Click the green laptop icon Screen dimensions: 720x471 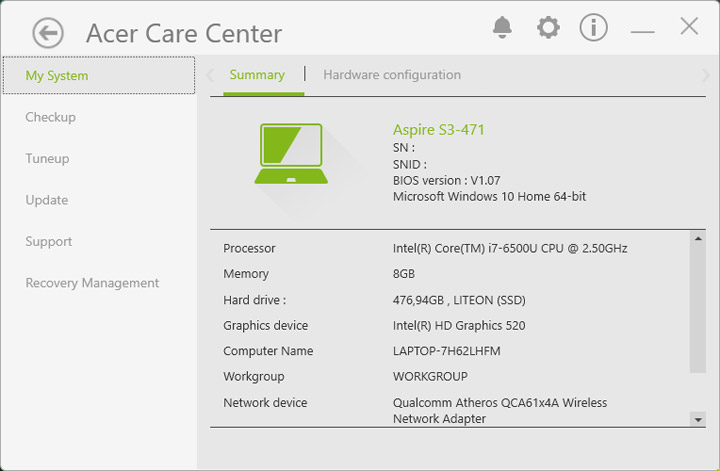pos(291,154)
